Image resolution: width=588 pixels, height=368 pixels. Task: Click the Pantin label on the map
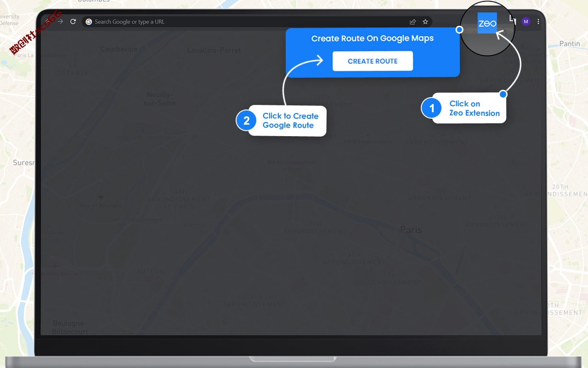click(570, 44)
